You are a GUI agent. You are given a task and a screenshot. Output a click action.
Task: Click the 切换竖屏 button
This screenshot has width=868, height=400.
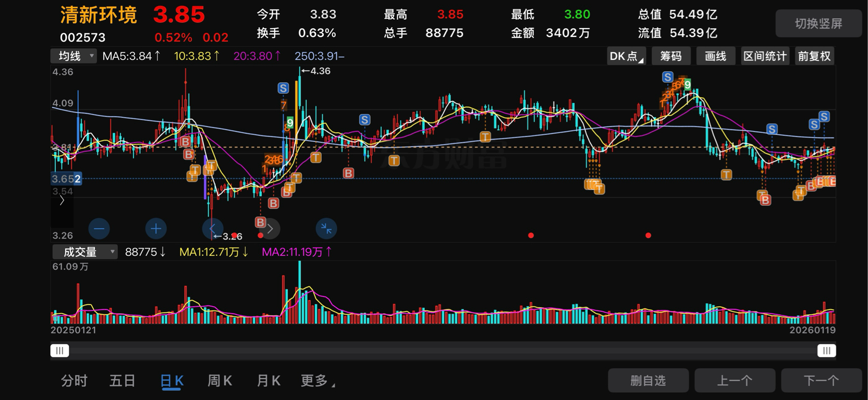tap(818, 23)
